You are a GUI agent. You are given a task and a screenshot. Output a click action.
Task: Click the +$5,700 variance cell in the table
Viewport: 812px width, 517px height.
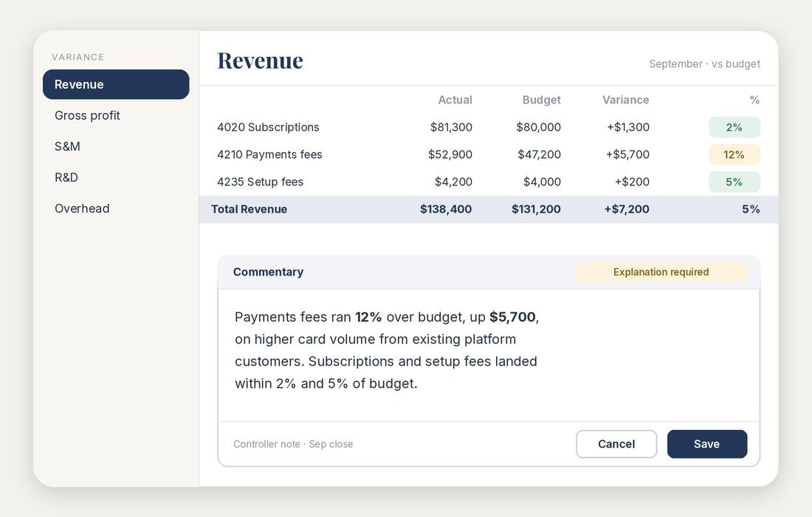[x=627, y=155]
